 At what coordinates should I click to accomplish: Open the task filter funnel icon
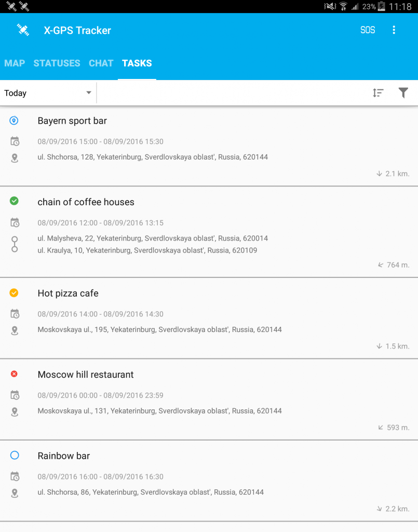tap(403, 93)
